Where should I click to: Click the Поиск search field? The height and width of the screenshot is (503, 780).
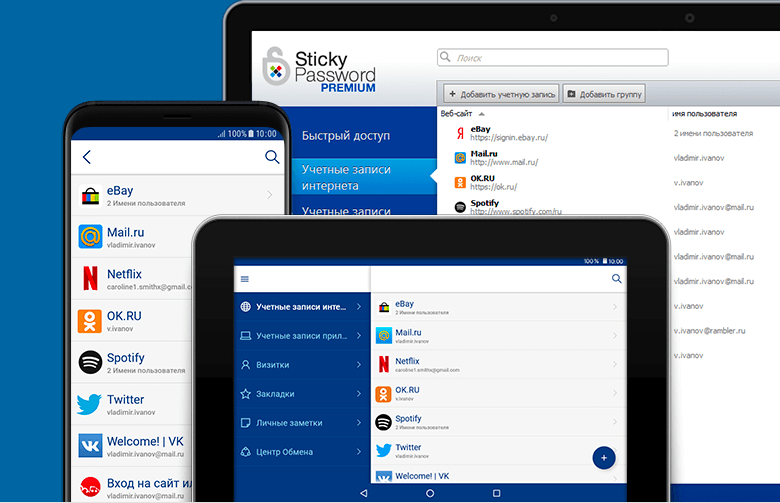point(553,58)
